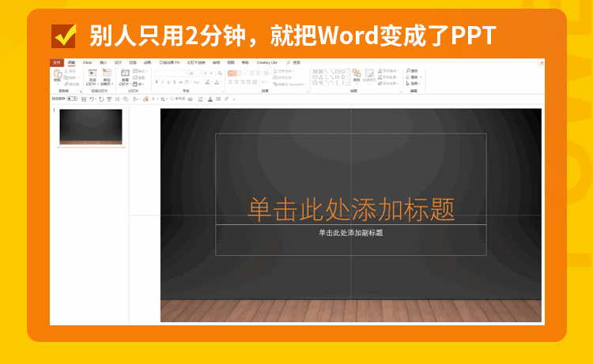Select slide 1 thumbnail in left panel
Screen dimensions: 593x364
[x=91, y=127]
